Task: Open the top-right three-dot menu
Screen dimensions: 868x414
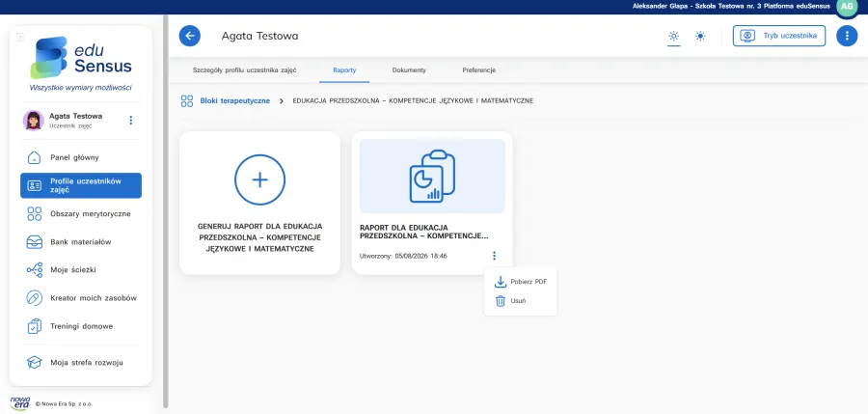Action: pos(847,36)
